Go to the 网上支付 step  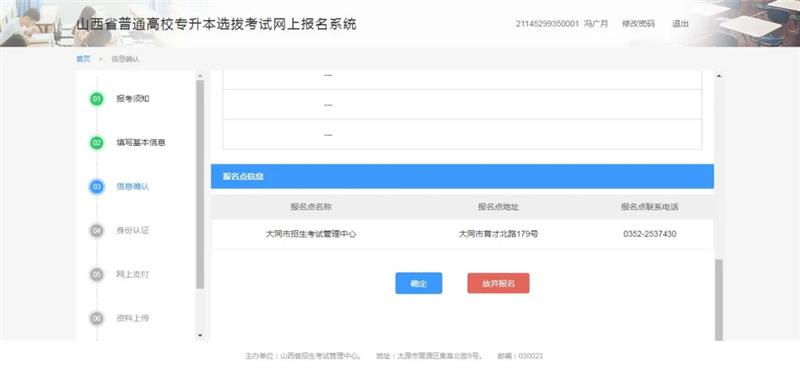[x=133, y=275]
